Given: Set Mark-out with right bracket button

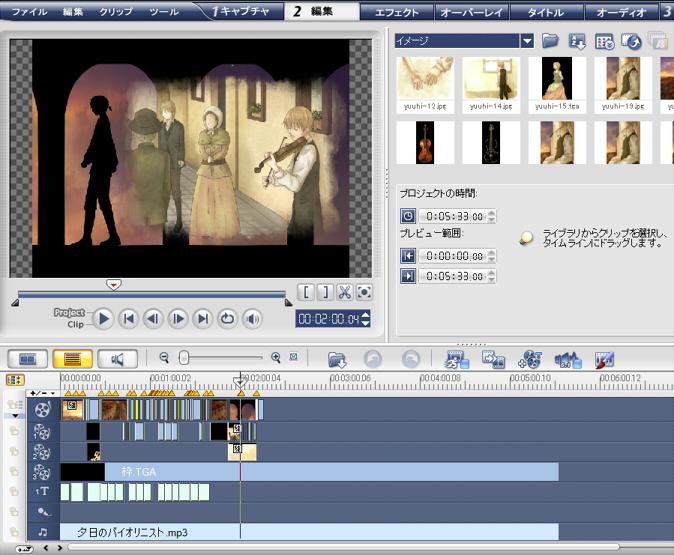Looking at the screenshot, I should tap(325, 292).
